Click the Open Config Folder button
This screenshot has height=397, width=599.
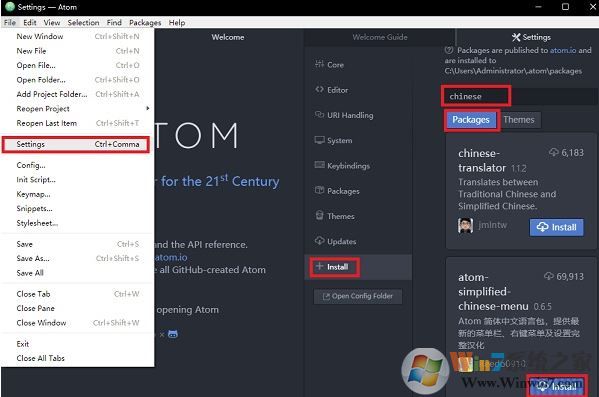click(x=358, y=296)
